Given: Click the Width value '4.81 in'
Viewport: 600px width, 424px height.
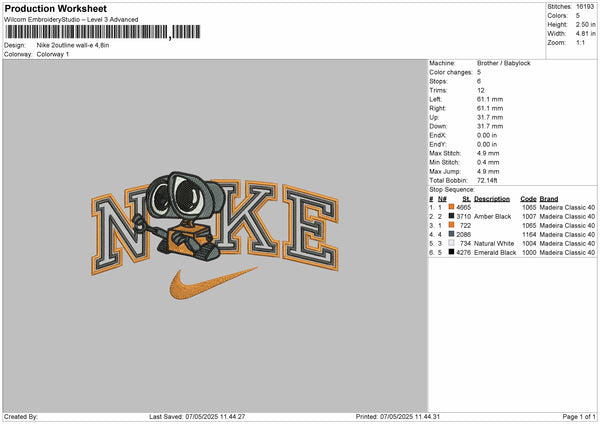Looking at the screenshot, I should click(x=585, y=34).
